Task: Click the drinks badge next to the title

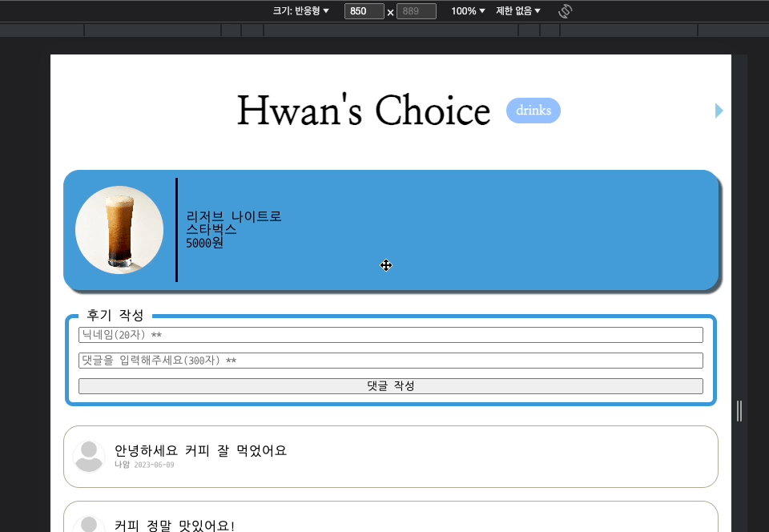Action: click(x=533, y=111)
